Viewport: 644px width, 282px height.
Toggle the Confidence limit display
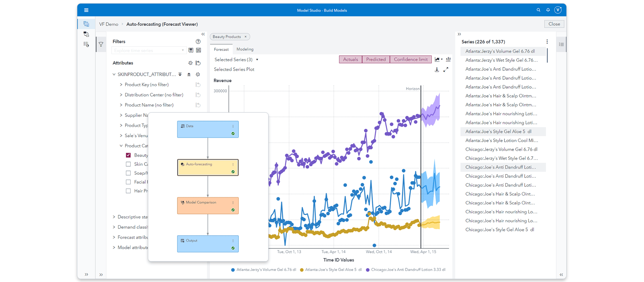[x=410, y=59]
